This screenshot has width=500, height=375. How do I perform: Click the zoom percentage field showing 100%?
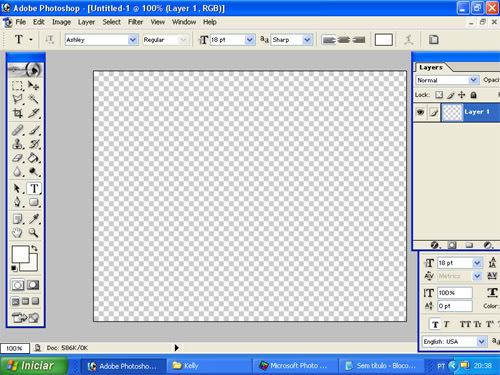pos(15,348)
